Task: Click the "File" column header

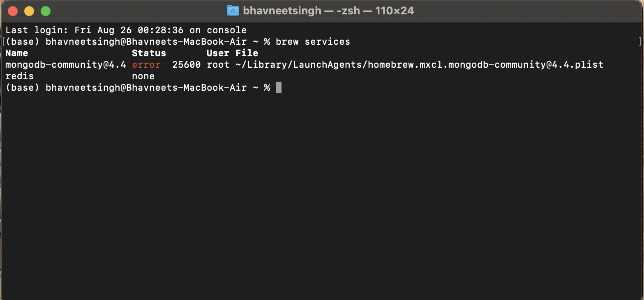Action: pyautogui.click(x=247, y=53)
